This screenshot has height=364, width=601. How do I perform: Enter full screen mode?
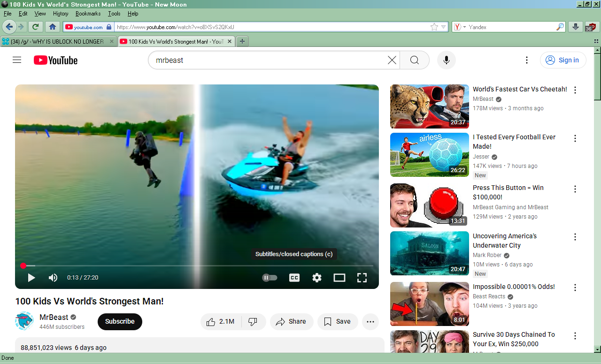pos(362,278)
